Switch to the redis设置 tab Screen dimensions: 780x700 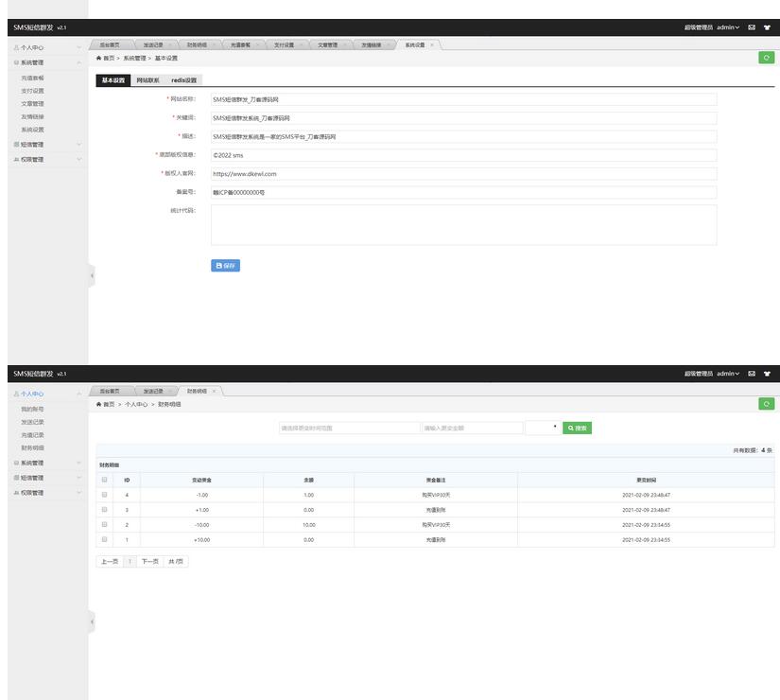click(x=183, y=80)
